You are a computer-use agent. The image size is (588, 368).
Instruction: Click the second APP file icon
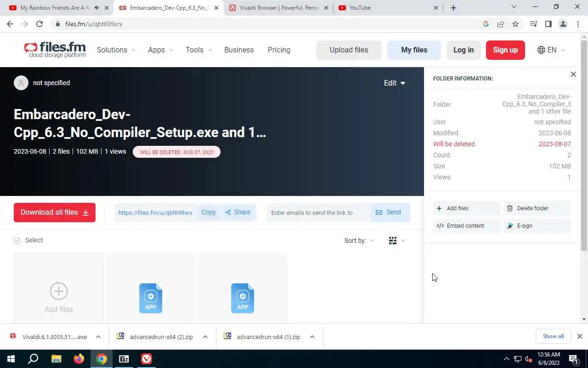coord(243,298)
